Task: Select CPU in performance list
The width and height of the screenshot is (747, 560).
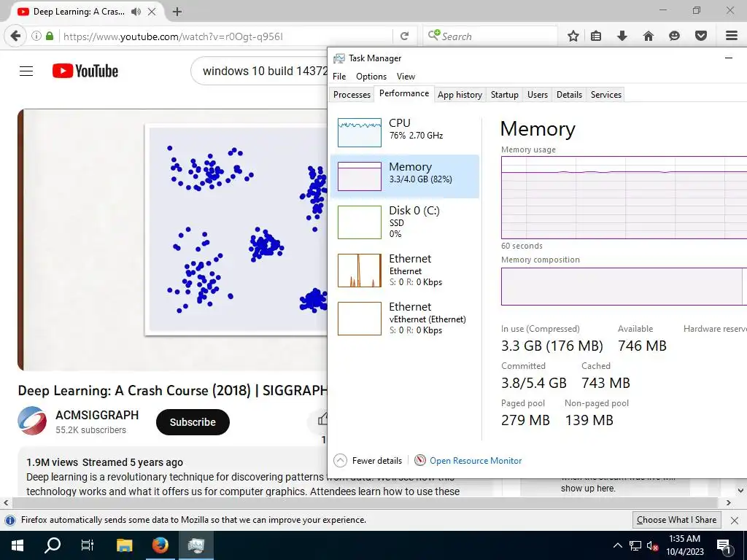Action: click(x=405, y=131)
